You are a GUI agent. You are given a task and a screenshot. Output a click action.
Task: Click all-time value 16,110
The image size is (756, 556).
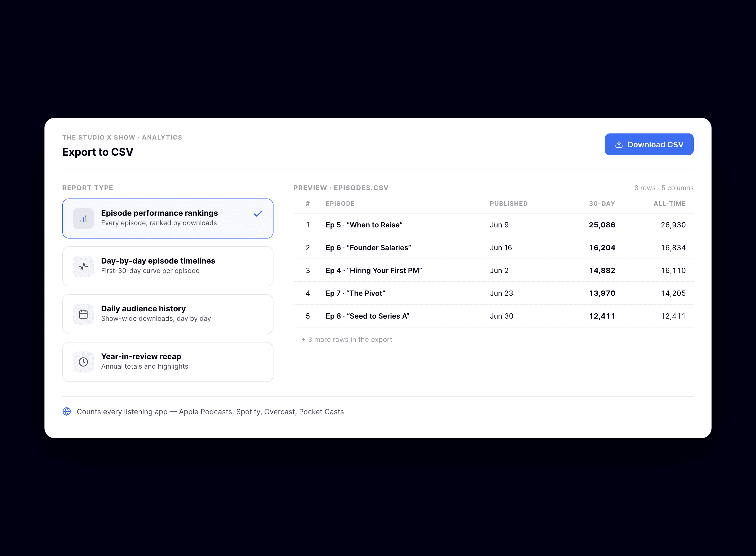pyautogui.click(x=673, y=270)
